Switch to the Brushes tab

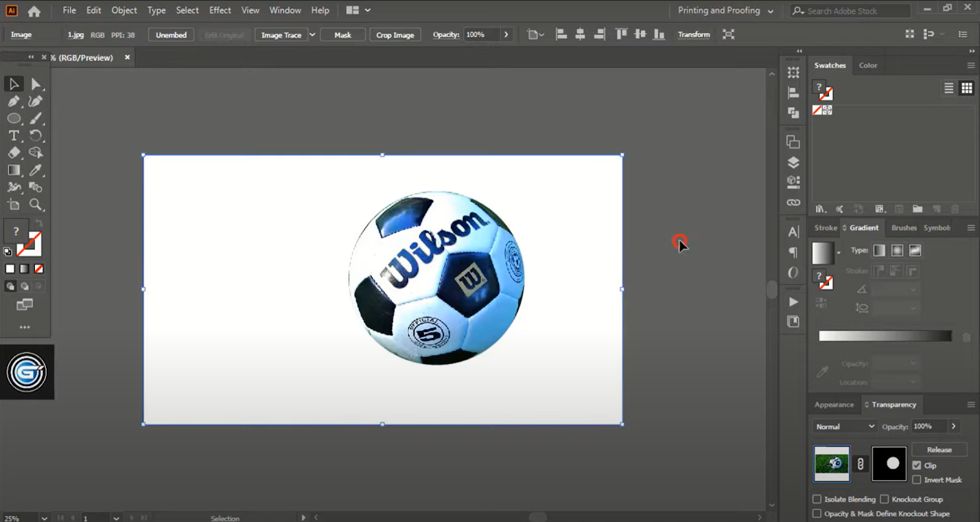pyautogui.click(x=904, y=228)
